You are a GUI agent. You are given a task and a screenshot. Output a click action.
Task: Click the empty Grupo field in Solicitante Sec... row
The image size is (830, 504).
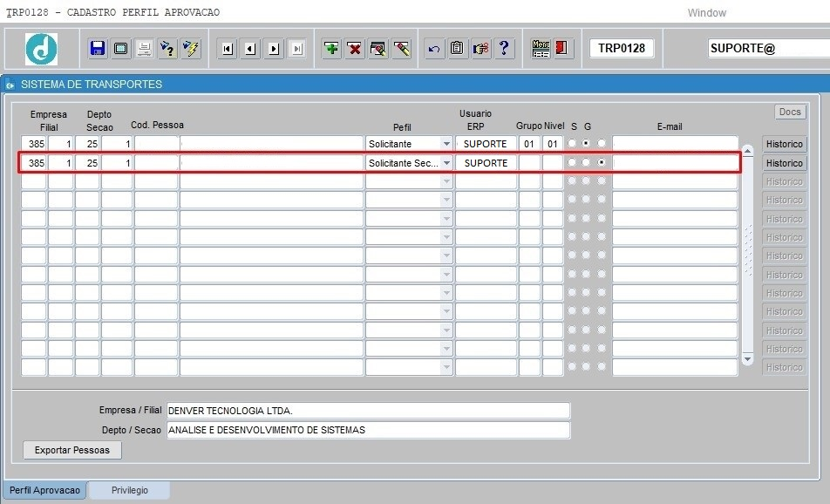pos(529,163)
